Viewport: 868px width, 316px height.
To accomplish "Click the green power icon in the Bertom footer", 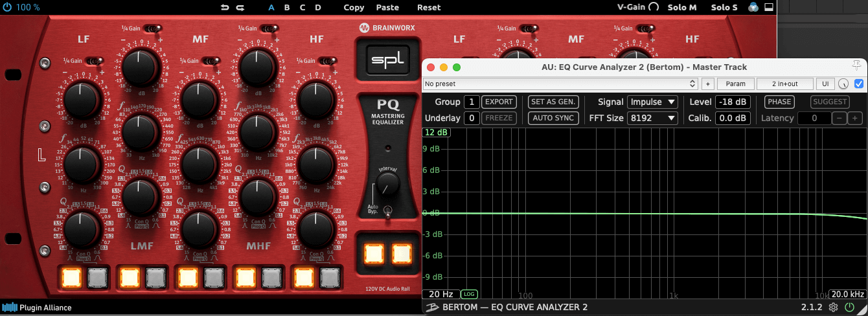I will (x=849, y=307).
